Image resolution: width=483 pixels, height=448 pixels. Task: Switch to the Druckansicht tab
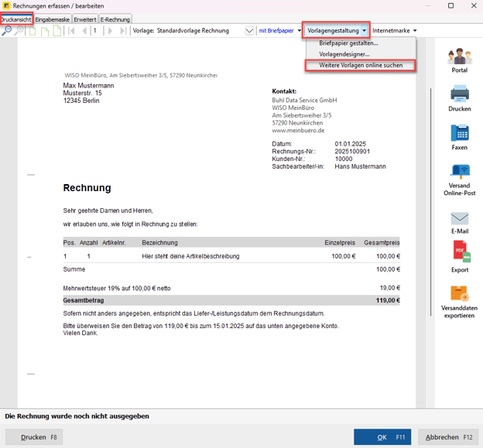[16, 19]
